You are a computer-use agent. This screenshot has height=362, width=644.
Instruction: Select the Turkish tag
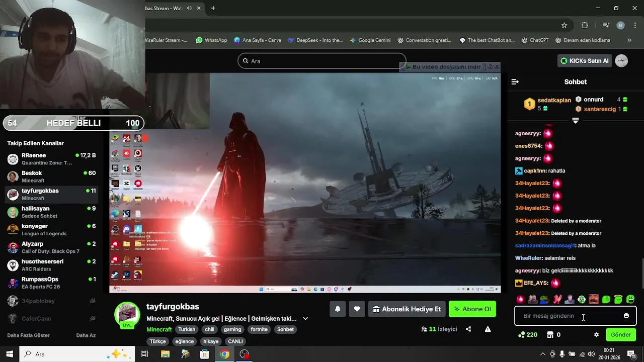pos(186,329)
